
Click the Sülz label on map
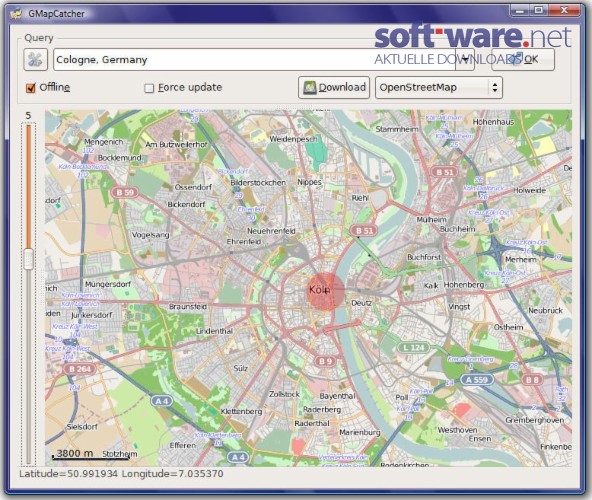[x=240, y=368]
